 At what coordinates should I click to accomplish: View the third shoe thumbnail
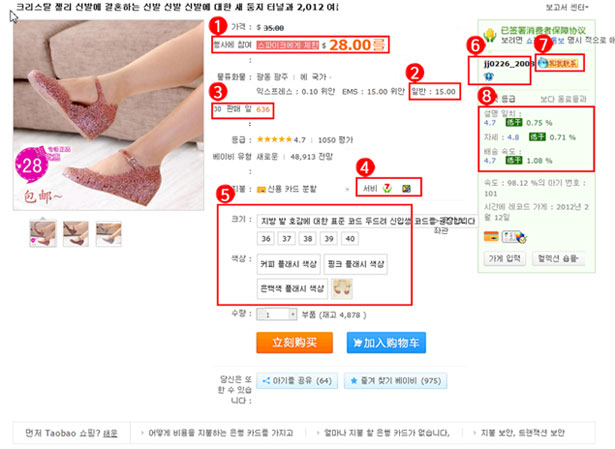pos(109,234)
